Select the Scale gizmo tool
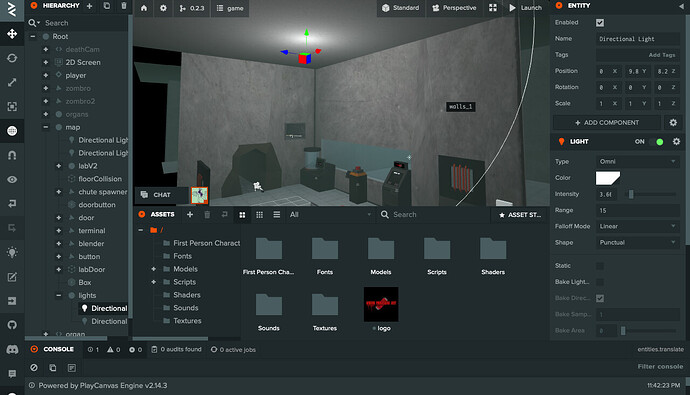Screen dimensions: 690x395 point(12,82)
